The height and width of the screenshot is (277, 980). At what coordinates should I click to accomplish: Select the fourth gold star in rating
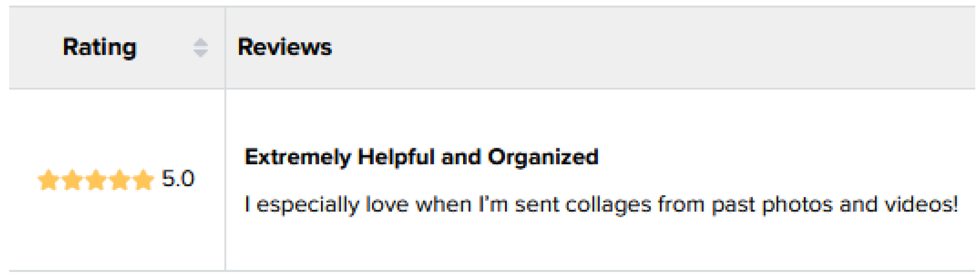(x=120, y=179)
